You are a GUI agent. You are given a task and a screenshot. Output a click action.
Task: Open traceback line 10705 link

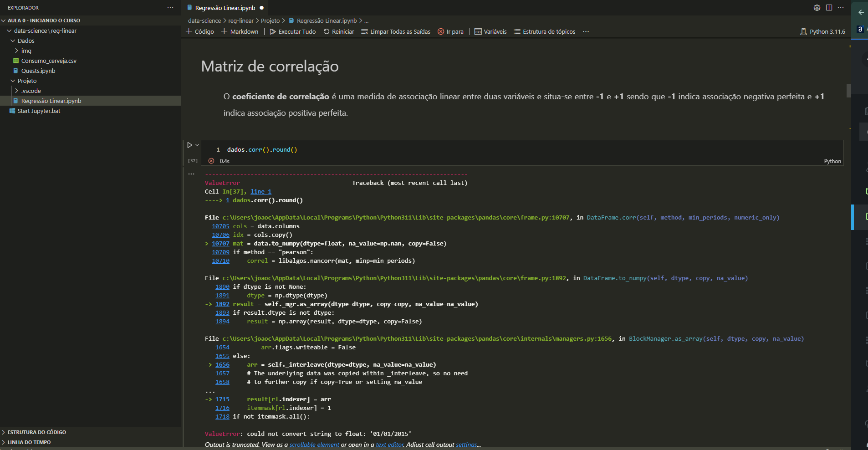[220, 226]
